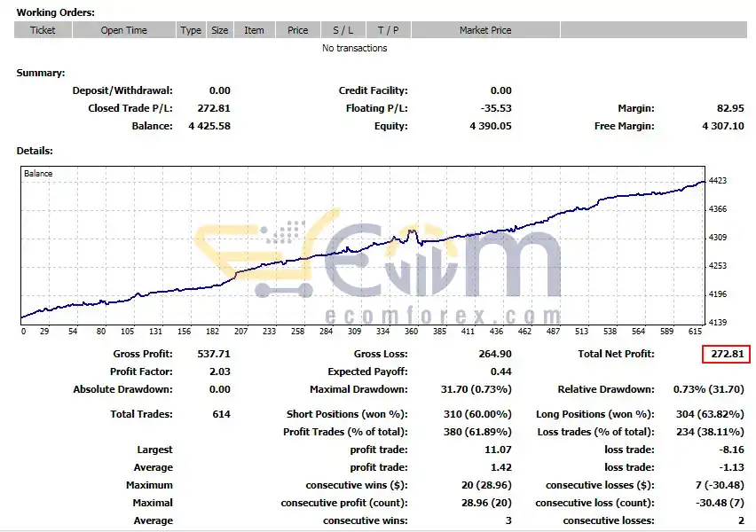Viewport: 756px width, 532px height.
Task: Click the T / P column header
Action: point(389,30)
